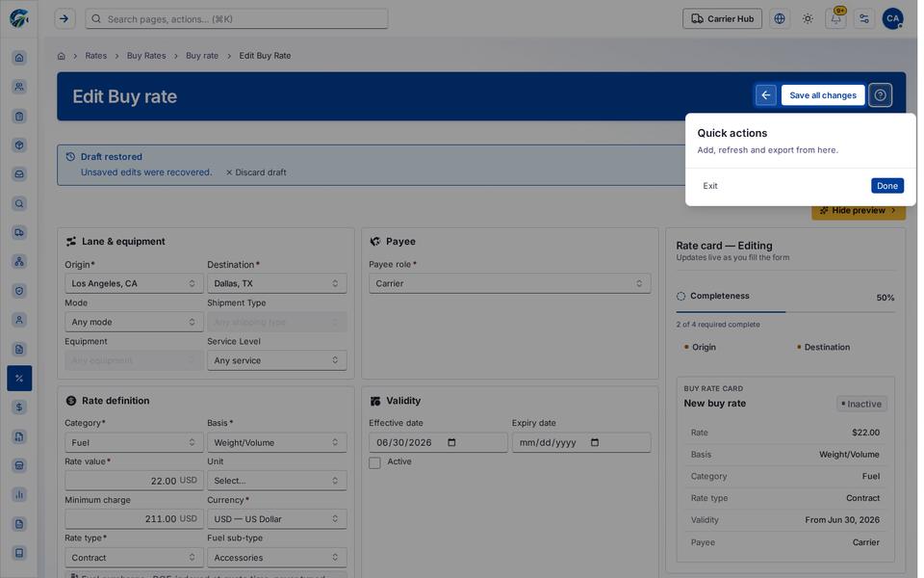Open Destination dropdown Dallas, TX
Image resolution: width=924 pixels, height=578 pixels.
click(276, 283)
